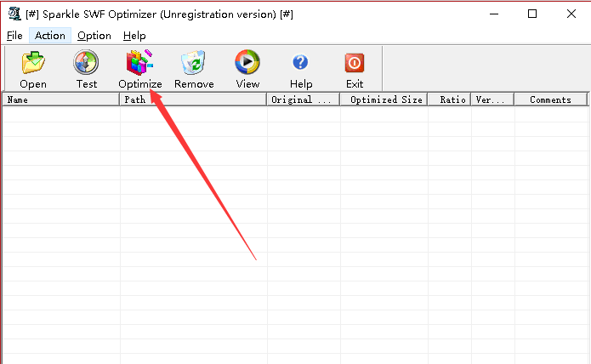The height and width of the screenshot is (364, 591).
Task: Open the Option menu
Action: [x=94, y=36]
